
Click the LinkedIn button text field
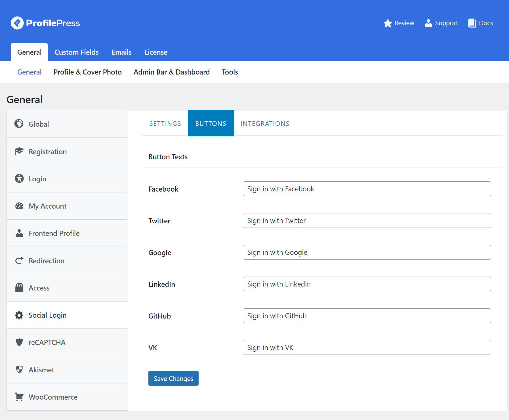point(367,284)
